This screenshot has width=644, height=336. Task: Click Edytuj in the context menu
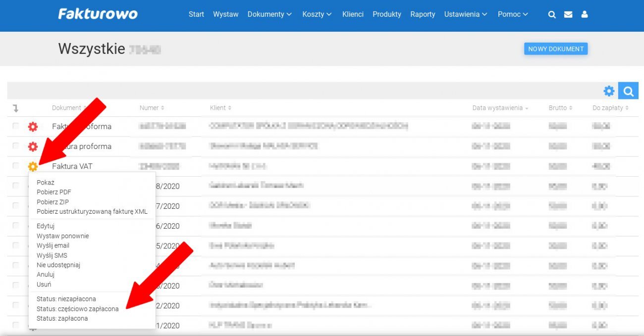click(x=46, y=226)
